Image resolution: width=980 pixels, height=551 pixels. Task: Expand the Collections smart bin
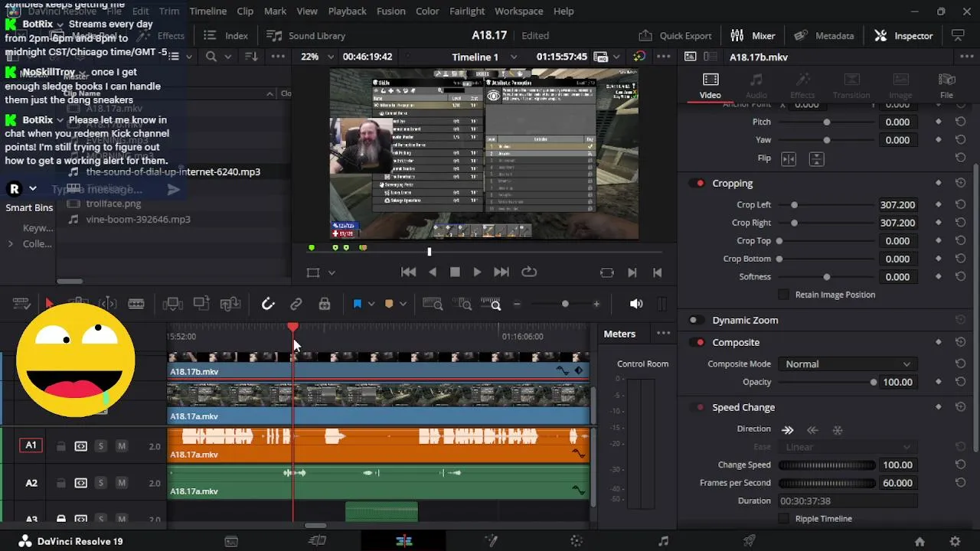click(11, 244)
